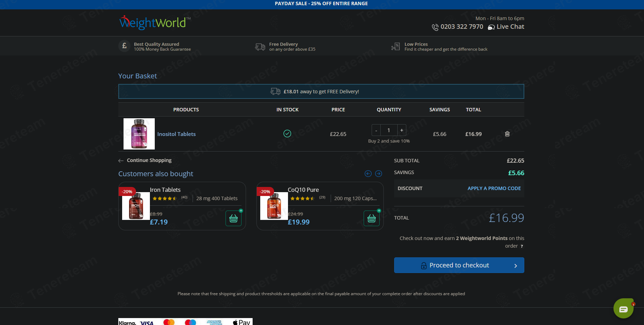Open Inositol Tablets product page
Image resolution: width=644 pixels, height=325 pixels.
176,134
